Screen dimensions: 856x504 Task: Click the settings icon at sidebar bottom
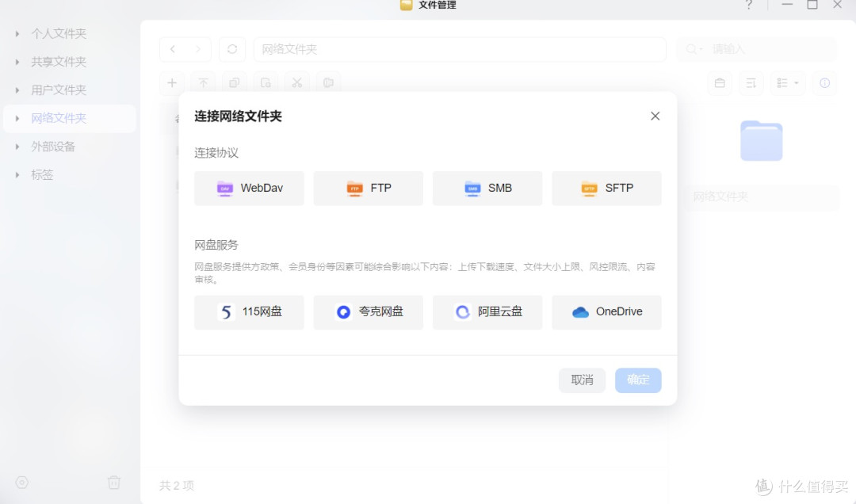click(22, 483)
